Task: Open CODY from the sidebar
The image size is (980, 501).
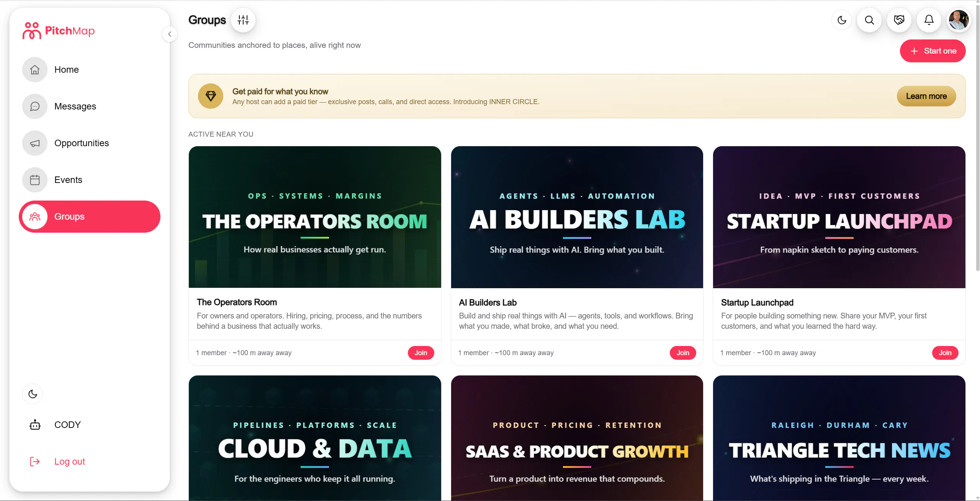Action: point(90,425)
